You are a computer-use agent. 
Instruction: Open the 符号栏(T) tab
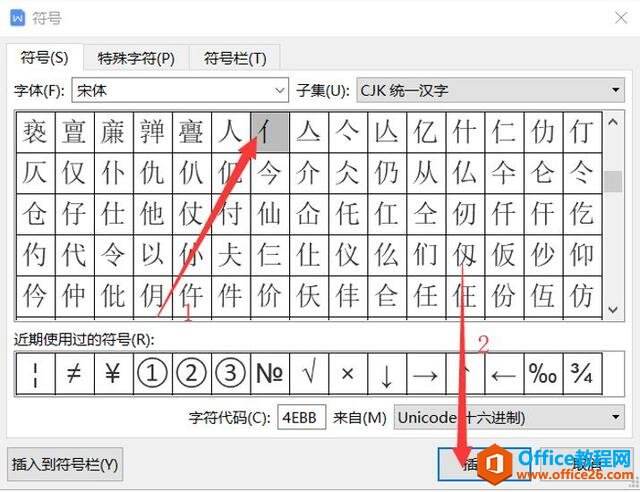pyautogui.click(x=235, y=58)
